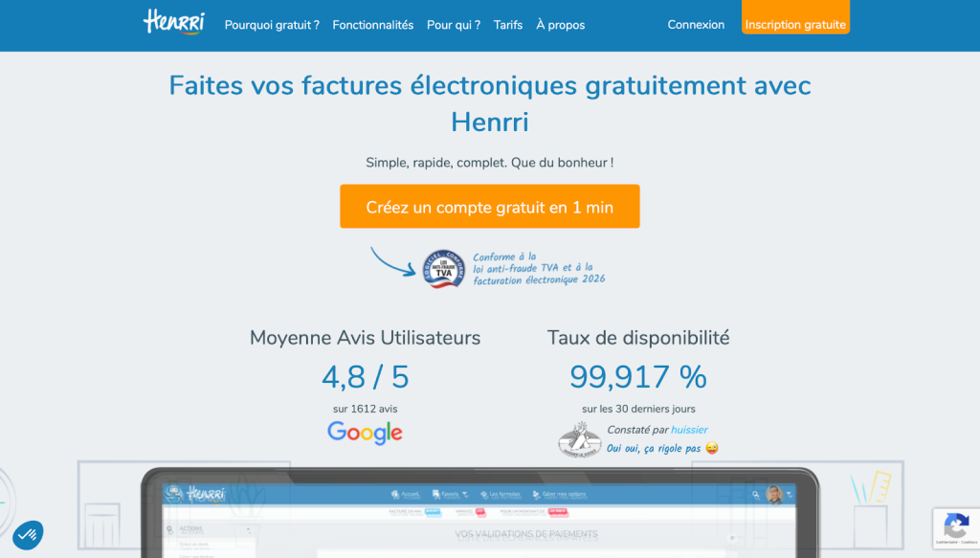Click the main headline about factures électroniques
The image size is (980, 558).
coord(490,103)
